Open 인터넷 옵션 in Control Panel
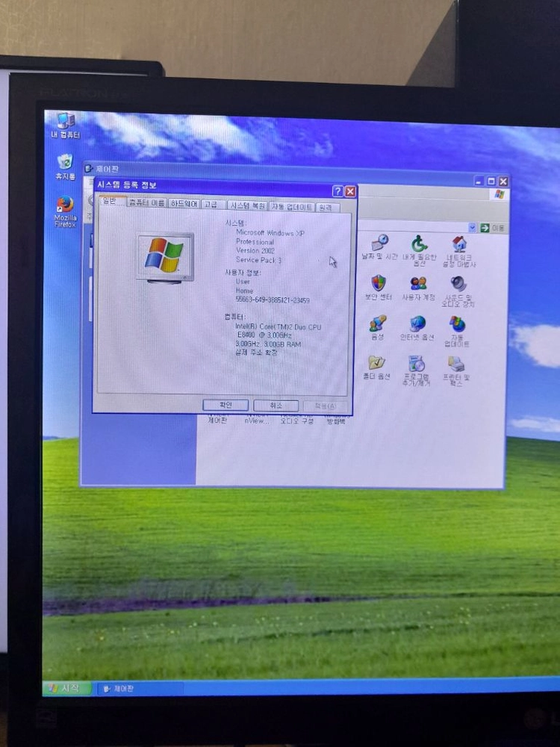The image size is (560, 747). pos(417,328)
